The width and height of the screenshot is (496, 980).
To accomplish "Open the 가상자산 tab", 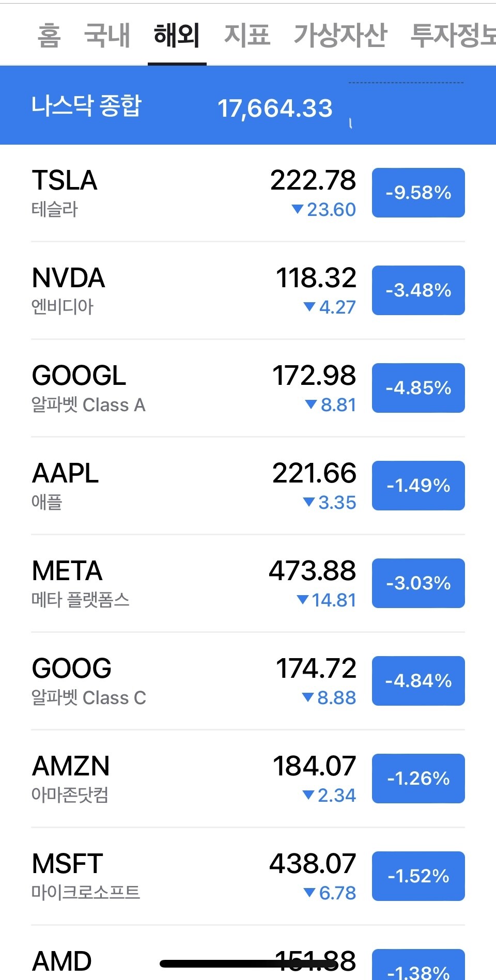I will 340,36.
